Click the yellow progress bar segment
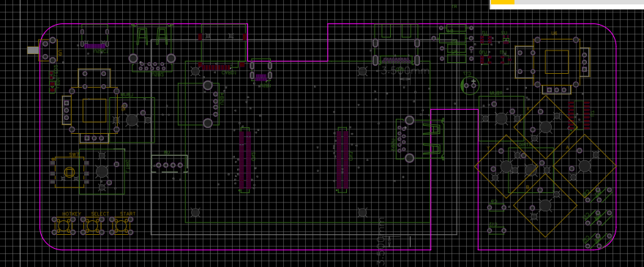644x267 pixels. [503, 2]
